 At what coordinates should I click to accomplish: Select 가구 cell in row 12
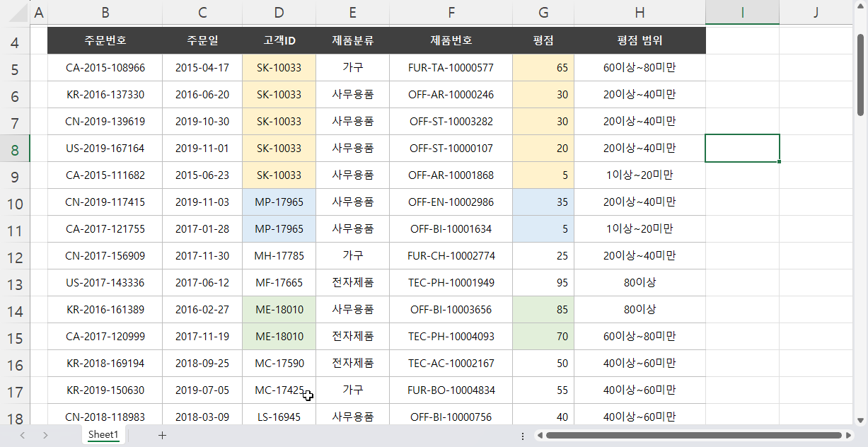352,256
